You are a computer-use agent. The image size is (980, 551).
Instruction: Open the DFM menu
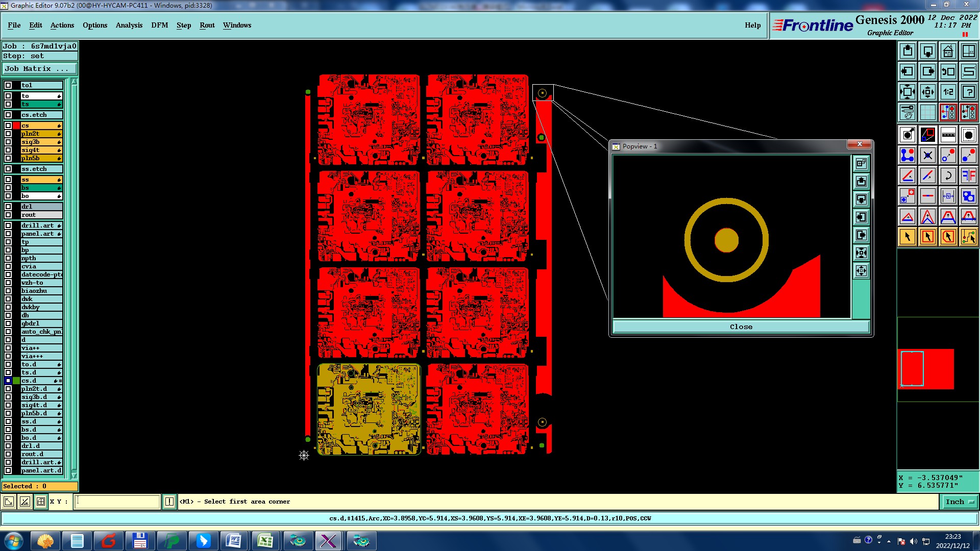159,25
